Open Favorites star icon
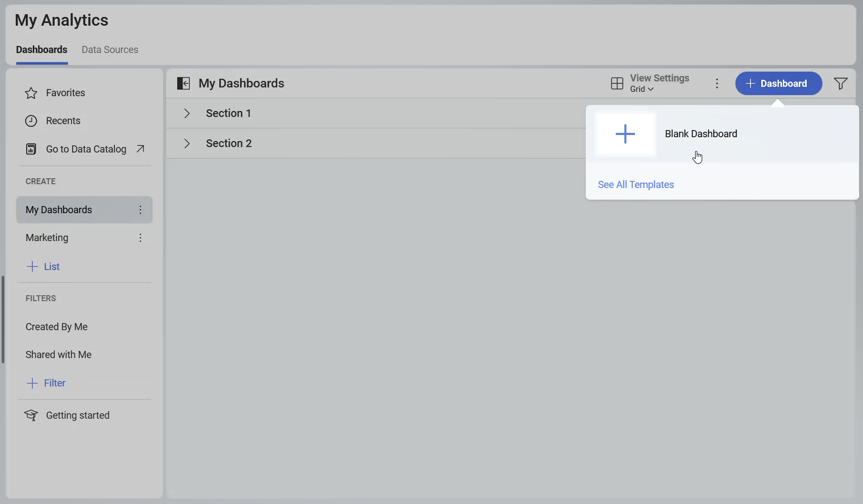863x504 pixels. point(31,93)
